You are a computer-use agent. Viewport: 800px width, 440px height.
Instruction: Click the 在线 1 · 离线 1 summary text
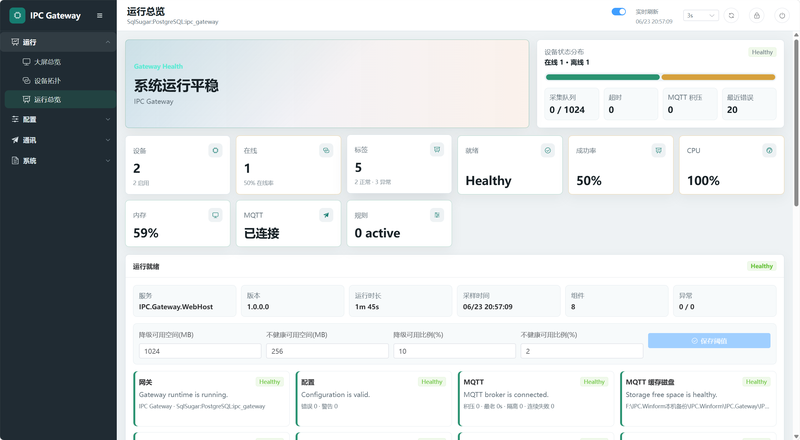(x=567, y=62)
